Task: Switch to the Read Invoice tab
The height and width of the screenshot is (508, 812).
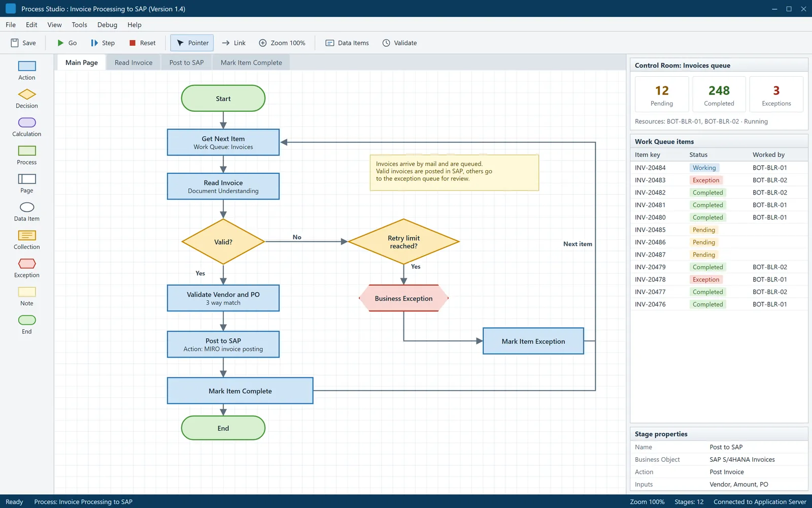Action: 133,62
